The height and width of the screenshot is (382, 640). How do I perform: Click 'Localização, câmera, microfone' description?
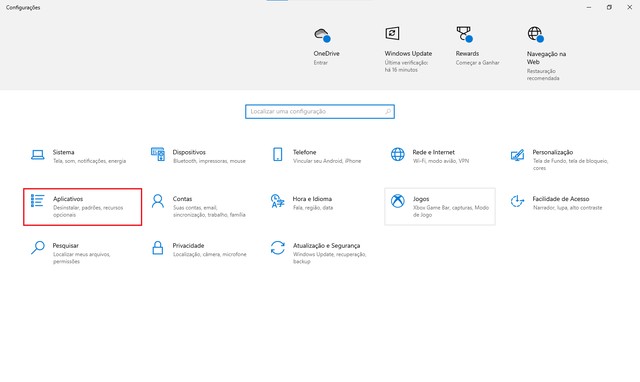tap(209, 254)
